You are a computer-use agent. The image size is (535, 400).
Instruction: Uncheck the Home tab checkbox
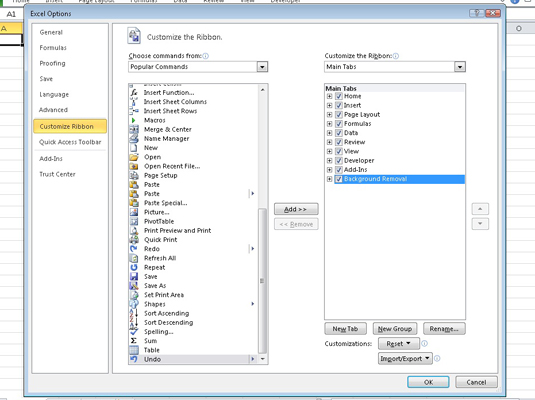pos(338,96)
